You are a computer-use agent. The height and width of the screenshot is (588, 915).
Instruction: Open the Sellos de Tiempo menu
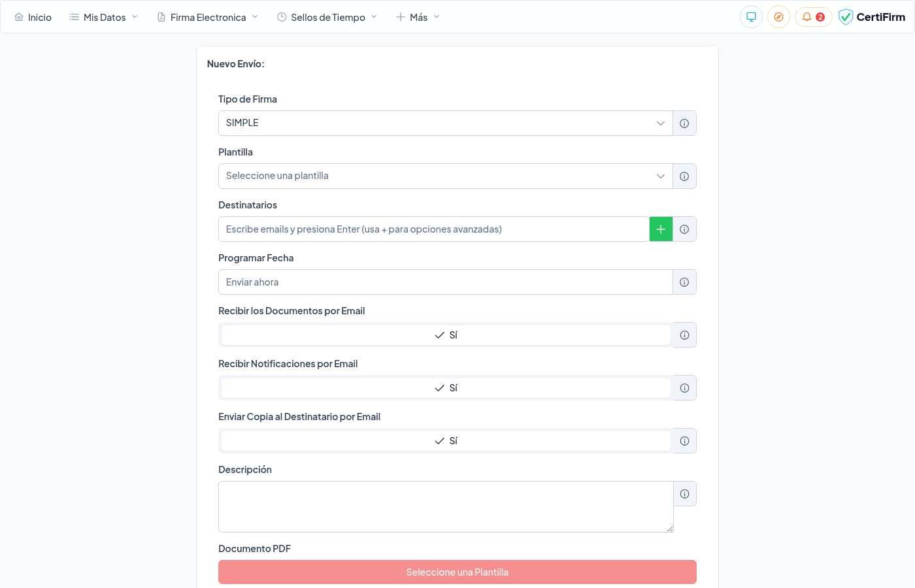click(x=327, y=18)
